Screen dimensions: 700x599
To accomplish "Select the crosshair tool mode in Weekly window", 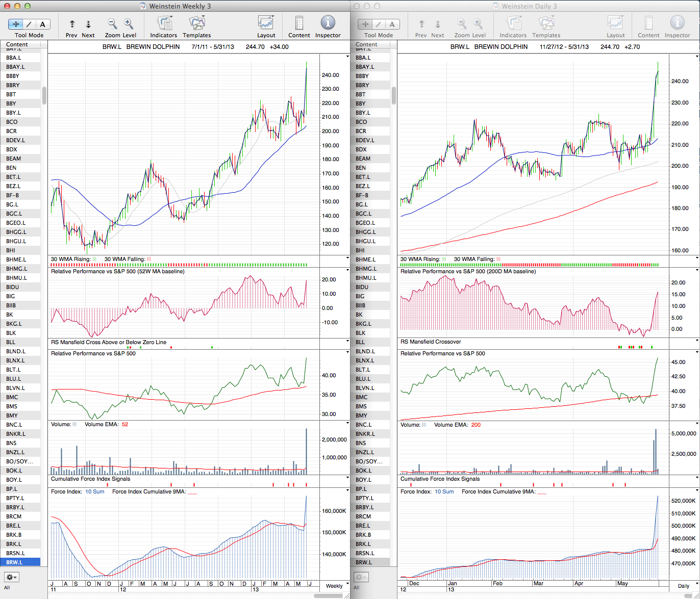I will tap(16, 24).
